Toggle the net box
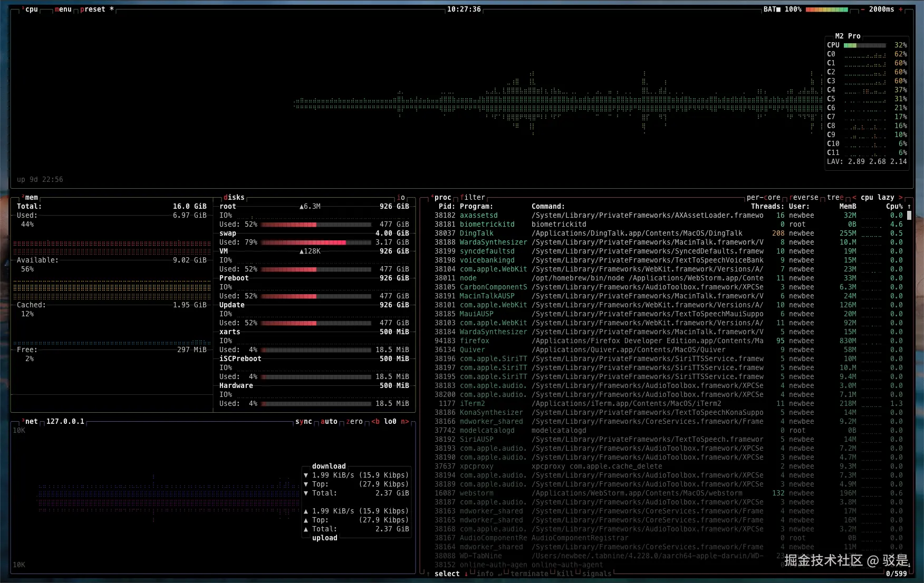 click(31, 422)
